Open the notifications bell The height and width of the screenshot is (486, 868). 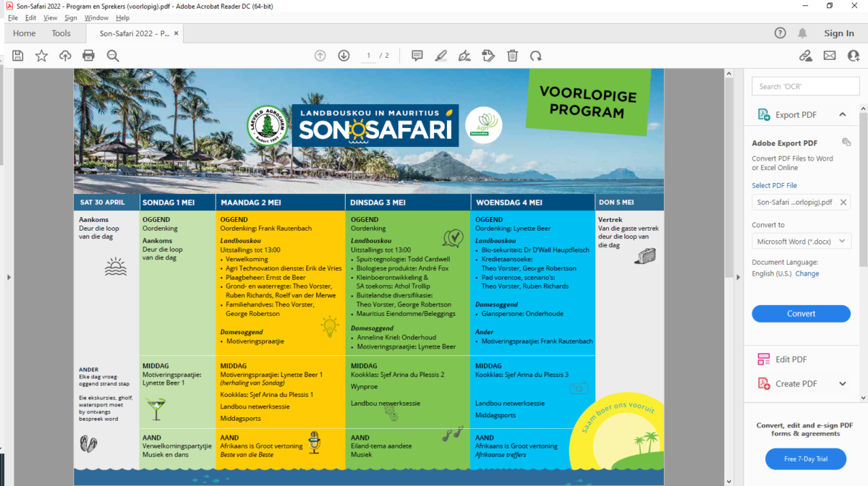tap(802, 33)
